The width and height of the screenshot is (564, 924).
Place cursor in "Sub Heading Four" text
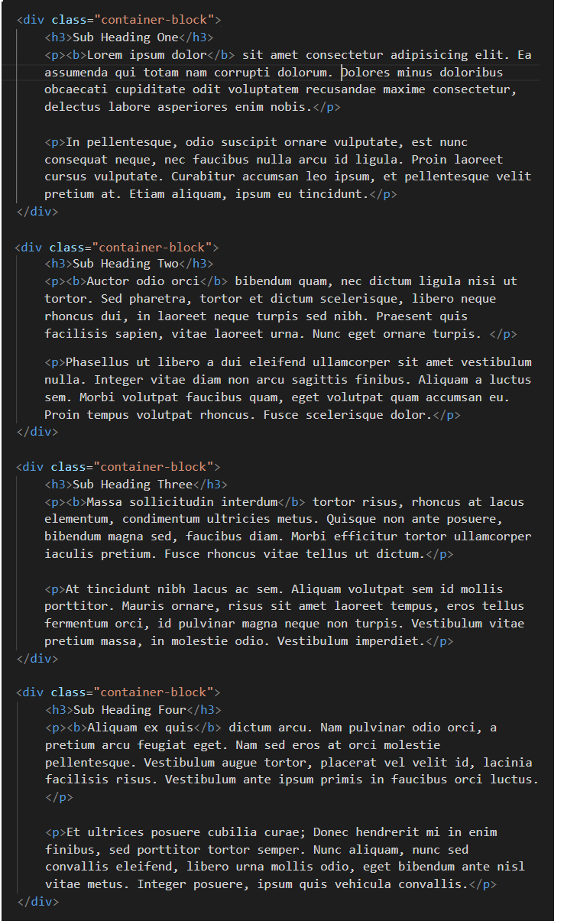tap(128, 710)
